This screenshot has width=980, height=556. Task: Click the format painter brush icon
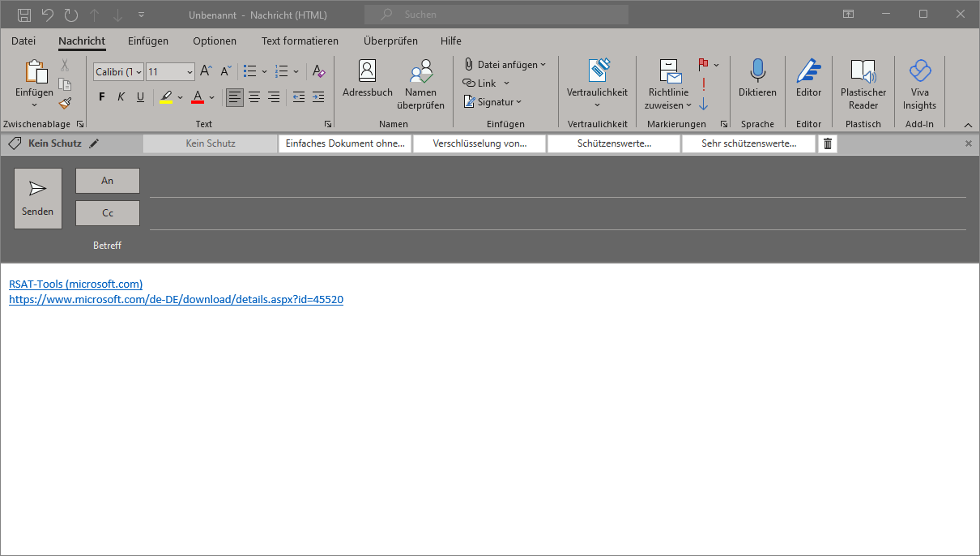tap(65, 103)
